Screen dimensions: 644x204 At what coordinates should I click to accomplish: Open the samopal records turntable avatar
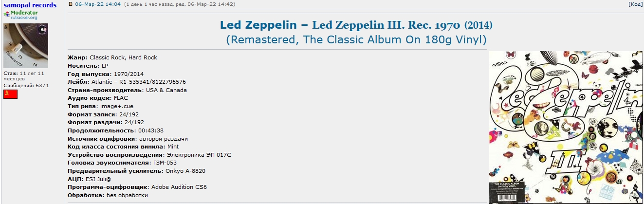pyautogui.click(x=26, y=45)
